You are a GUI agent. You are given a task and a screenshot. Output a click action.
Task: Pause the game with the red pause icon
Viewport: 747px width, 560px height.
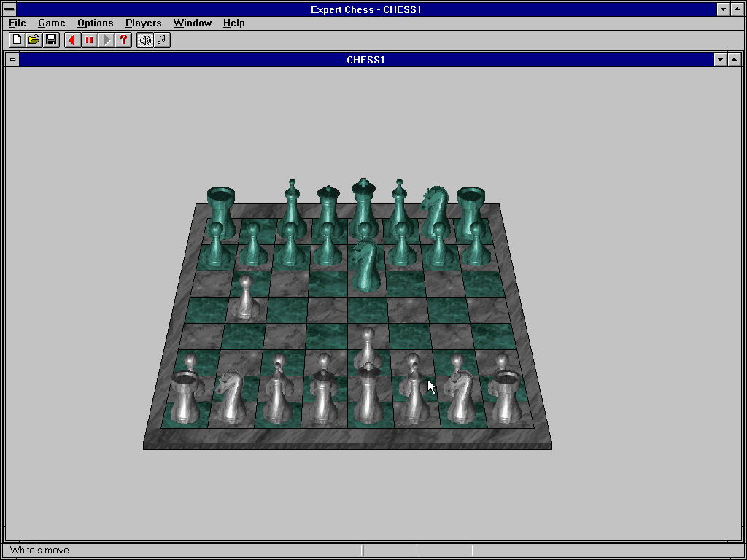[90, 40]
